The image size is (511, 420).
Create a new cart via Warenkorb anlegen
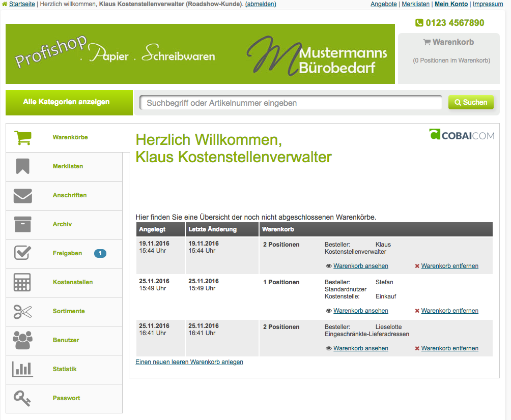189,362
